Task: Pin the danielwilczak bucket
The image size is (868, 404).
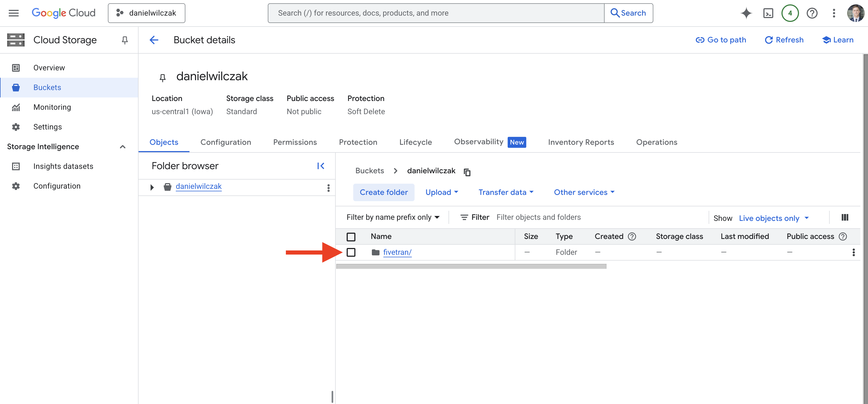Action: tap(162, 78)
